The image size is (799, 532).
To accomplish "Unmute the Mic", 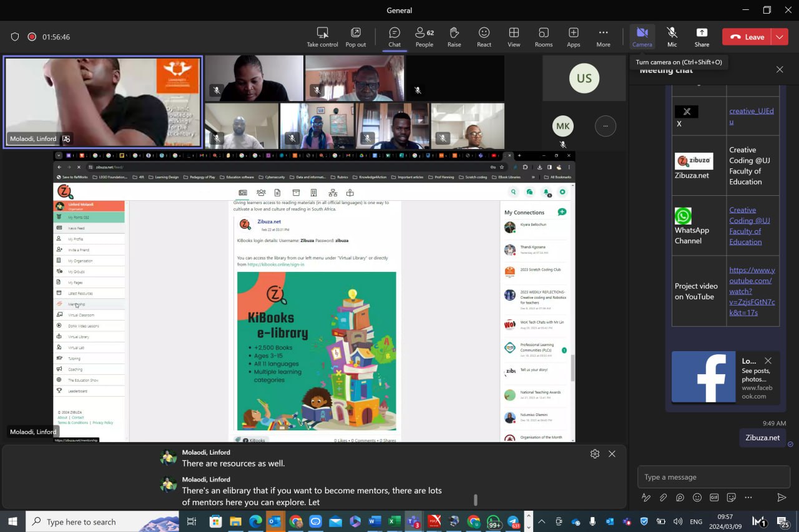I will pos(672,37).
